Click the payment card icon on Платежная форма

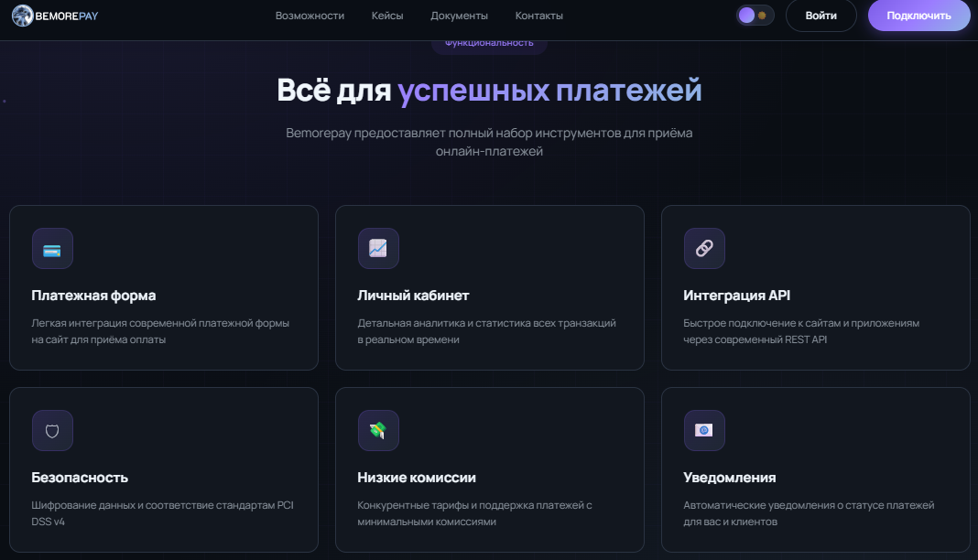pos(52,248)
